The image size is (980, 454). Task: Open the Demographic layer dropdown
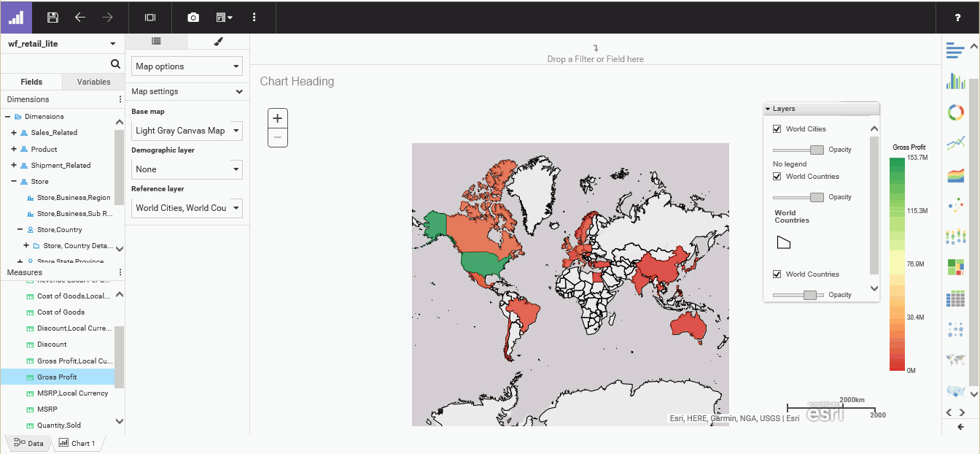pyautogui.click(x=187, y=169)
